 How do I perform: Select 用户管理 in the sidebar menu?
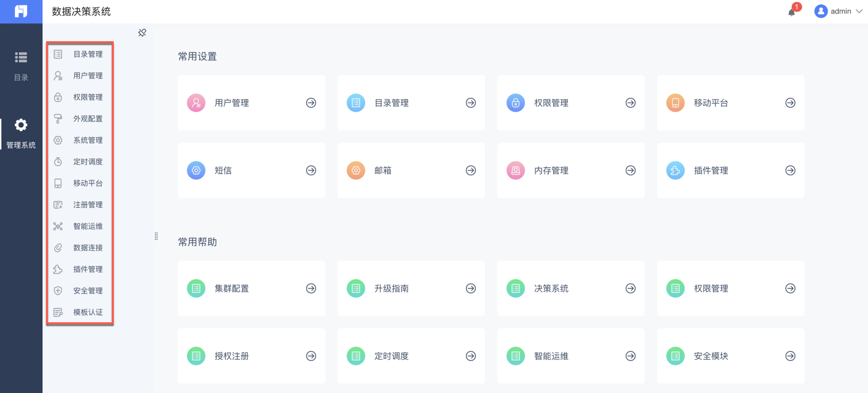(88, 76)
